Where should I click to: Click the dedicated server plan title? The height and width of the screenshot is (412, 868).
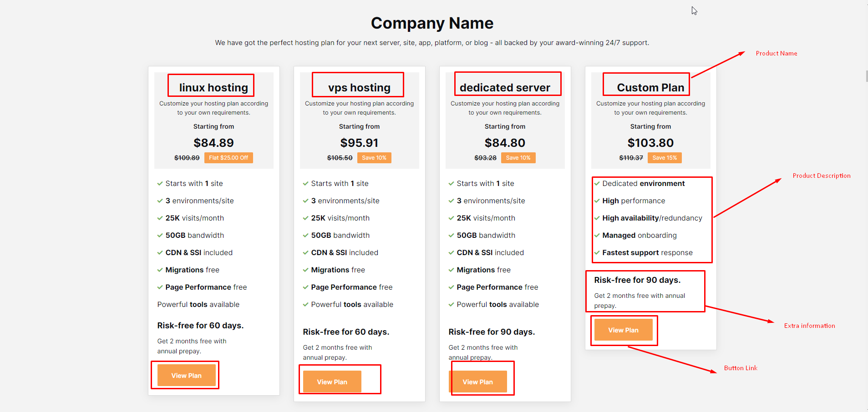[505, 87]
